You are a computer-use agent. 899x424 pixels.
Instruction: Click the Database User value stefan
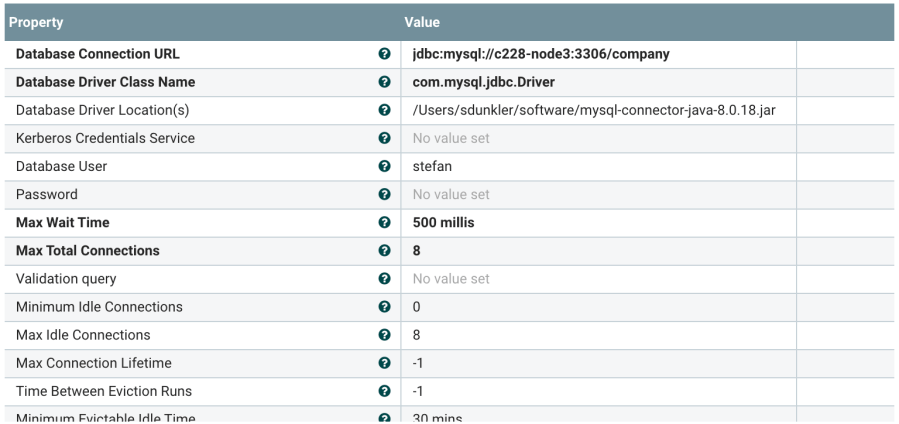pos(432,166)
